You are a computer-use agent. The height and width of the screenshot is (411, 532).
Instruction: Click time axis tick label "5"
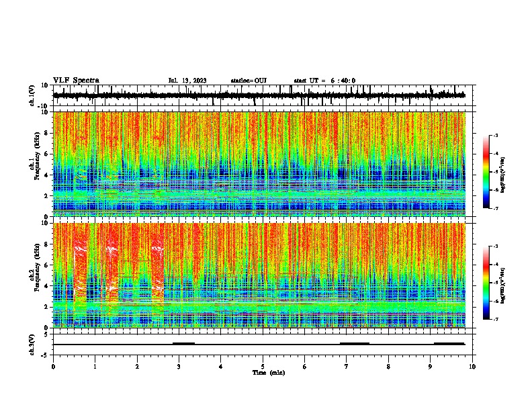coord(263,367)
